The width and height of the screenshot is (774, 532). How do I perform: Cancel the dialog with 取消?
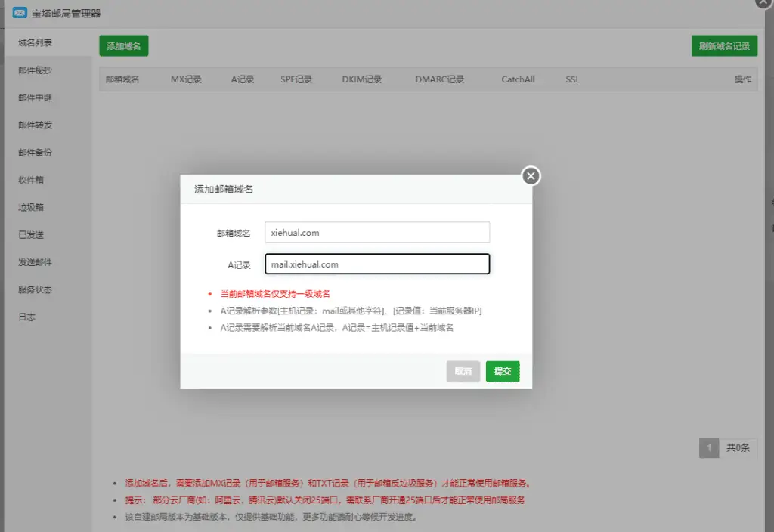[463, 371]
